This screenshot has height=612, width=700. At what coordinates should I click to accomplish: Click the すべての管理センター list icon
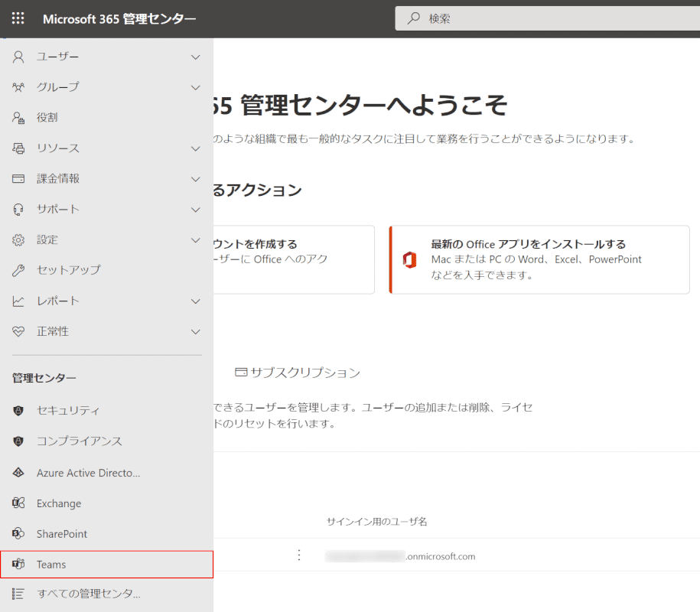18,594
